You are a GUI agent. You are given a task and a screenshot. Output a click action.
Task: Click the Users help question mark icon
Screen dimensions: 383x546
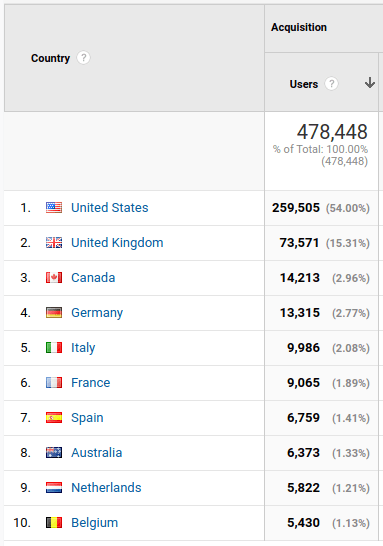[x=331, y=84]
